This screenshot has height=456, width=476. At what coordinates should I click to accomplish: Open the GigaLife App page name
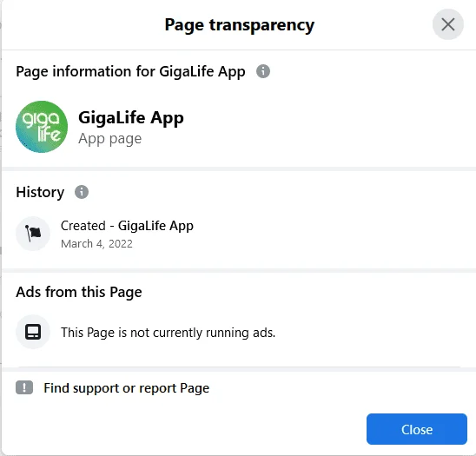131,118
